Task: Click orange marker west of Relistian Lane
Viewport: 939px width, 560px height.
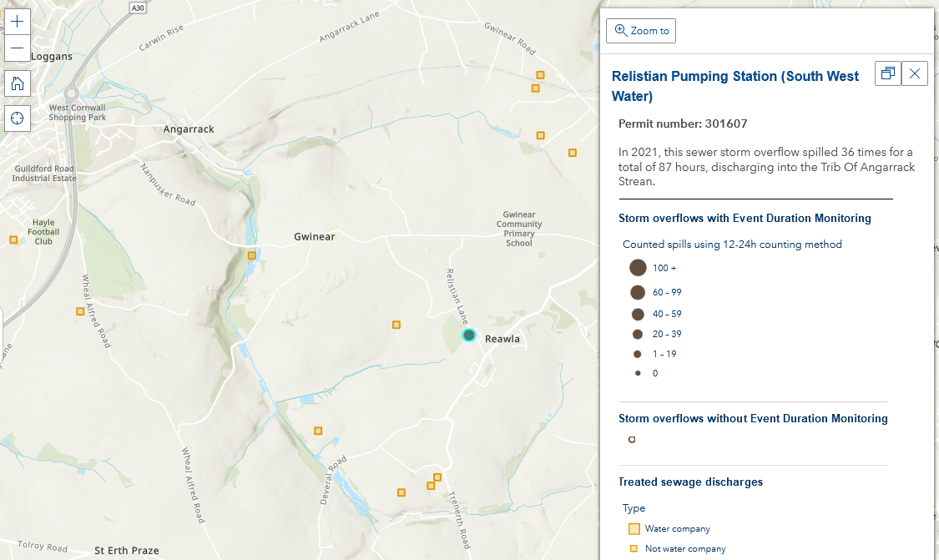Action: 396,325
